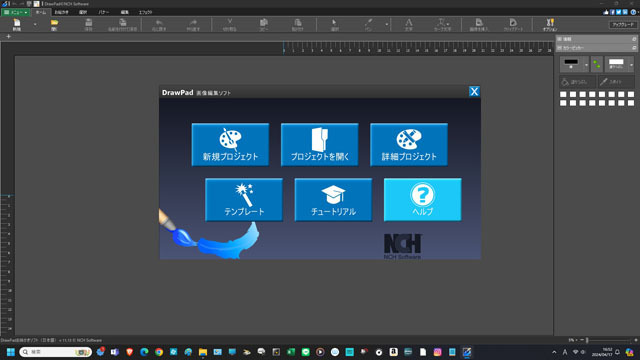Image resolution: width=640 pixels, height=360 pixels.
Task: Click the Undo toolbar icon
Action: point(159,24)
